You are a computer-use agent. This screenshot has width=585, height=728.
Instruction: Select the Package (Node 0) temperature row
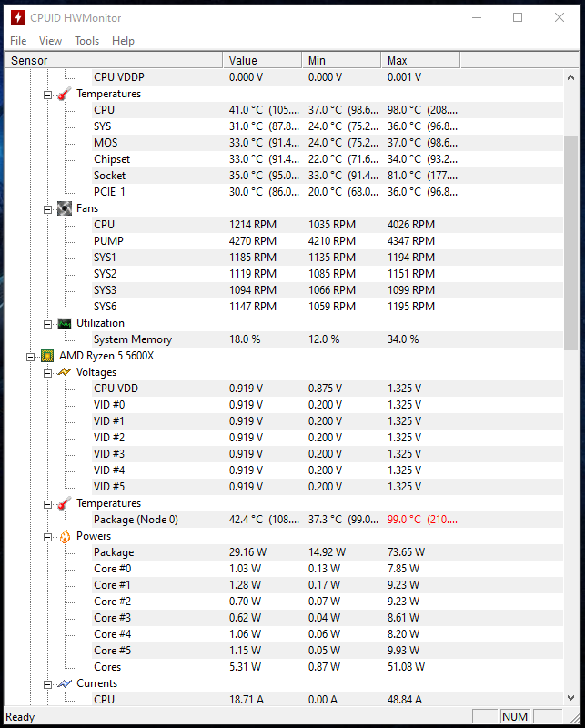point(136,520)
